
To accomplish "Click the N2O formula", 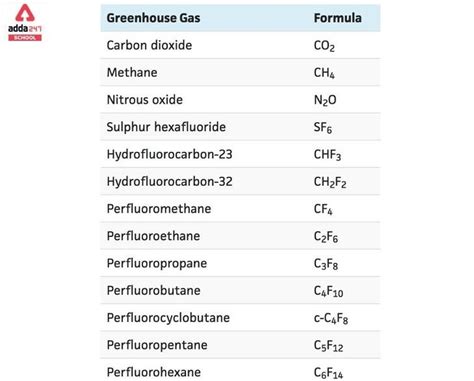I will [x=325, y=100].
